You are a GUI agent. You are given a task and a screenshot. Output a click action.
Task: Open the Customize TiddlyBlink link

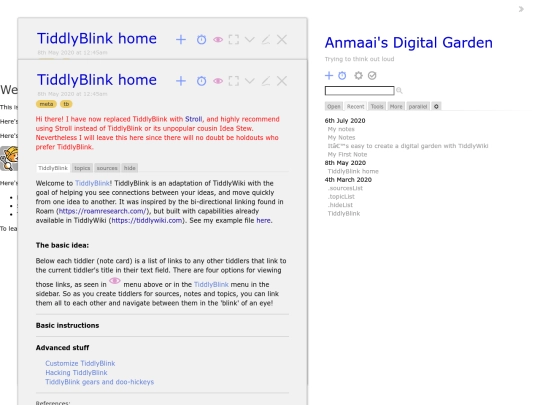tap(80, 363)
